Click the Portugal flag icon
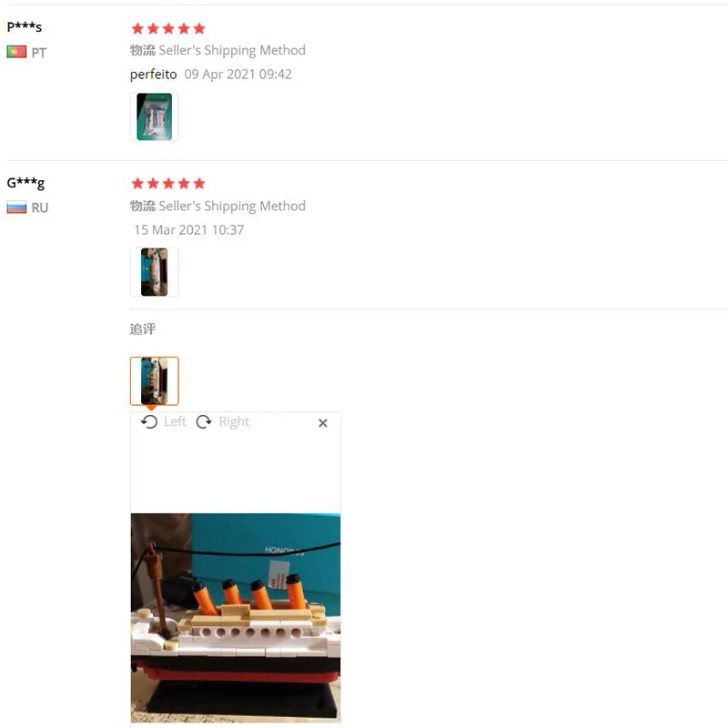Screen dimensions: 728x728 tap(16, 52)
